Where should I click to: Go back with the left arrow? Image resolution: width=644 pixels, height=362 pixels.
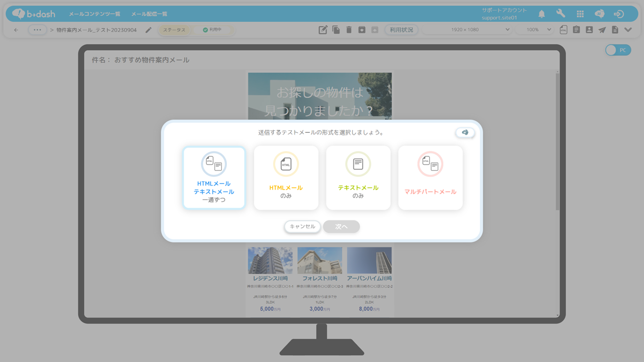pyautogui.click(x=16, y=30)
